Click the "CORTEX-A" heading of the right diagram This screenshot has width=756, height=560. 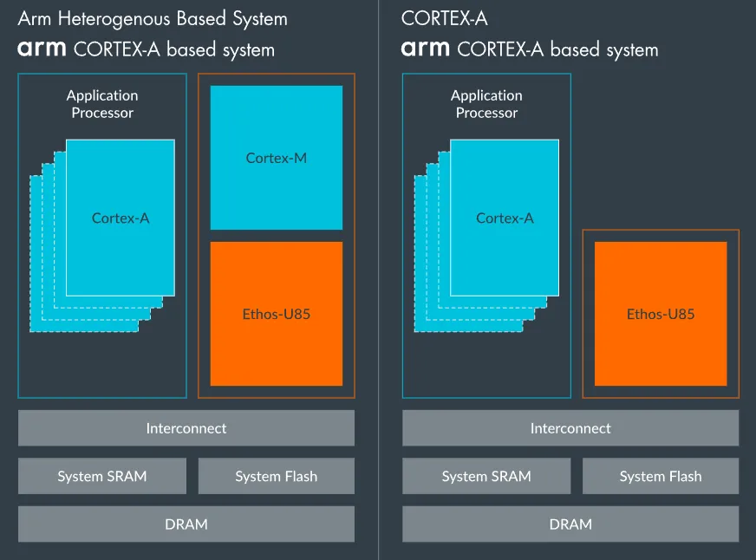click(445, 18)
